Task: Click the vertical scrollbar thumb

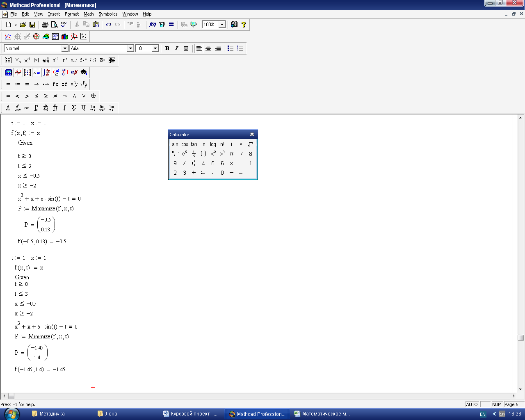Action: click(x=521, y=338)
